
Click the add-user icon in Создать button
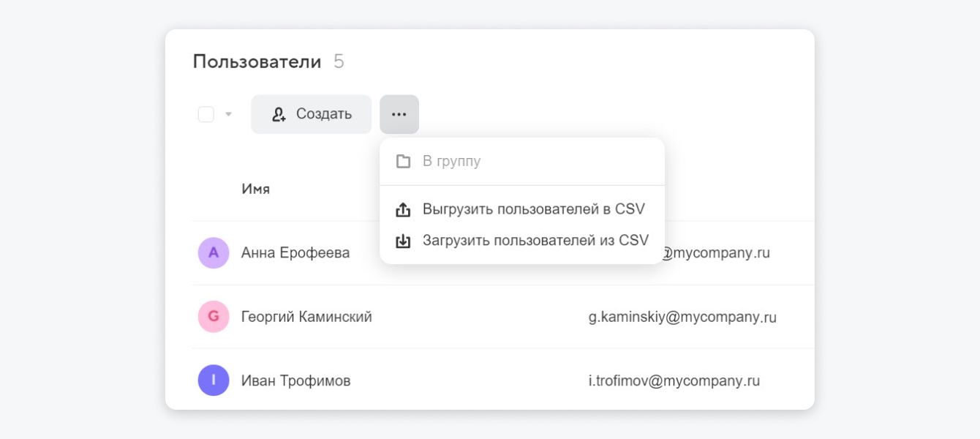(279, 114)
